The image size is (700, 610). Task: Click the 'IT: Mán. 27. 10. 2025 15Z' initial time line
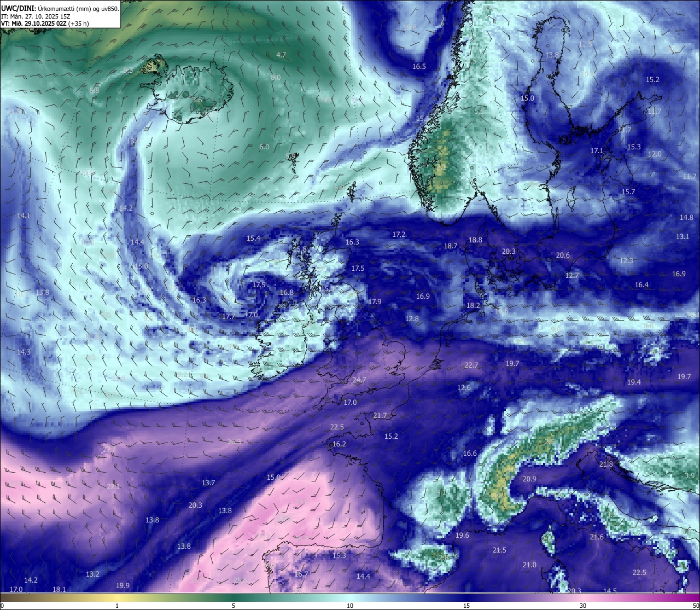[36, 16]
